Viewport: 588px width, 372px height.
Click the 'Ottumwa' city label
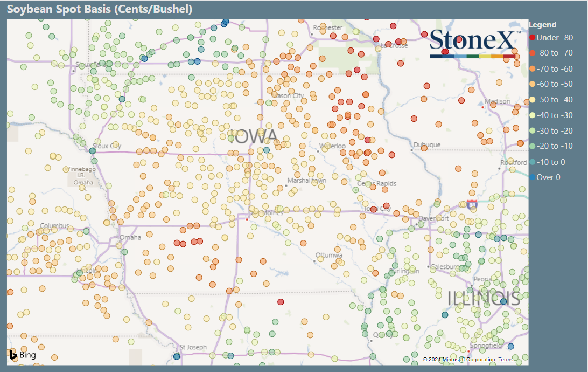point(329,255)
